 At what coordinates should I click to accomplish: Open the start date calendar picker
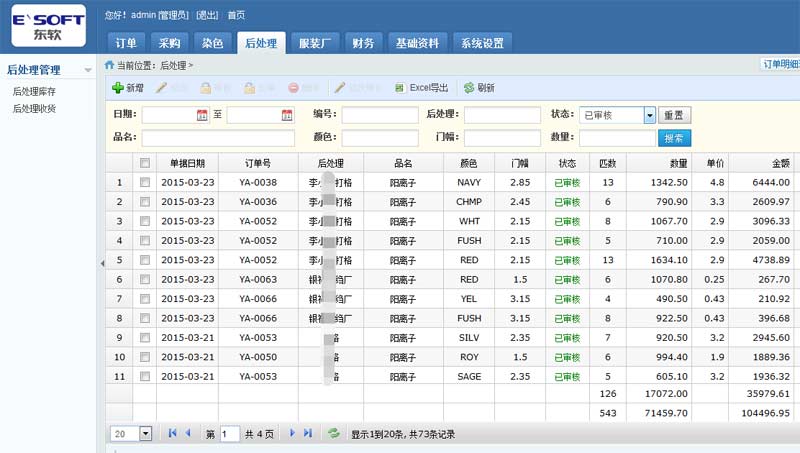click(x=202, y=115)
